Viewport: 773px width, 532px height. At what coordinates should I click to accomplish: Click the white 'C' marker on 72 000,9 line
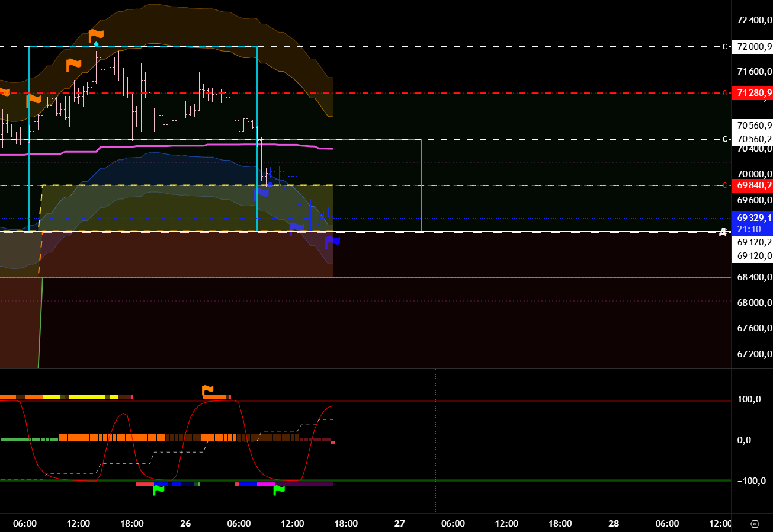click(x=724, y=47)
